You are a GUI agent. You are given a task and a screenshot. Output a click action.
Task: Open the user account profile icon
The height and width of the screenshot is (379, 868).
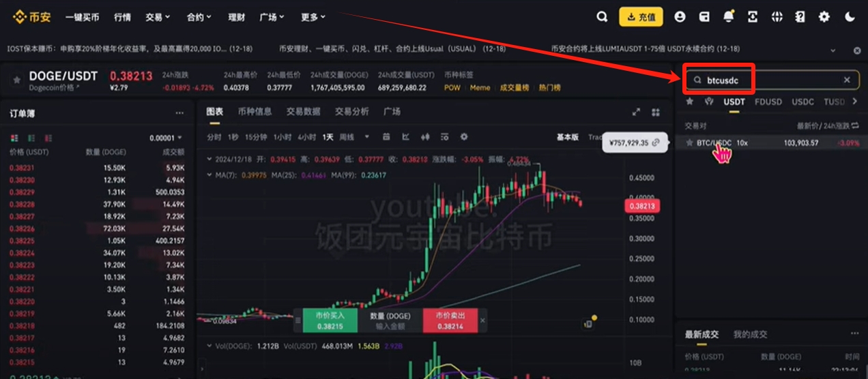680,17
